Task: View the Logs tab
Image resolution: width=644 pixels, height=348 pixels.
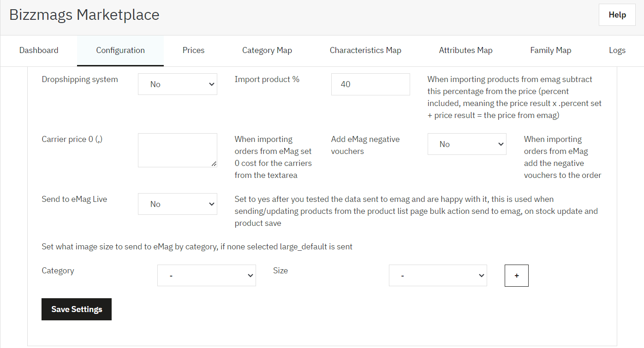Action: click(617, 50)
